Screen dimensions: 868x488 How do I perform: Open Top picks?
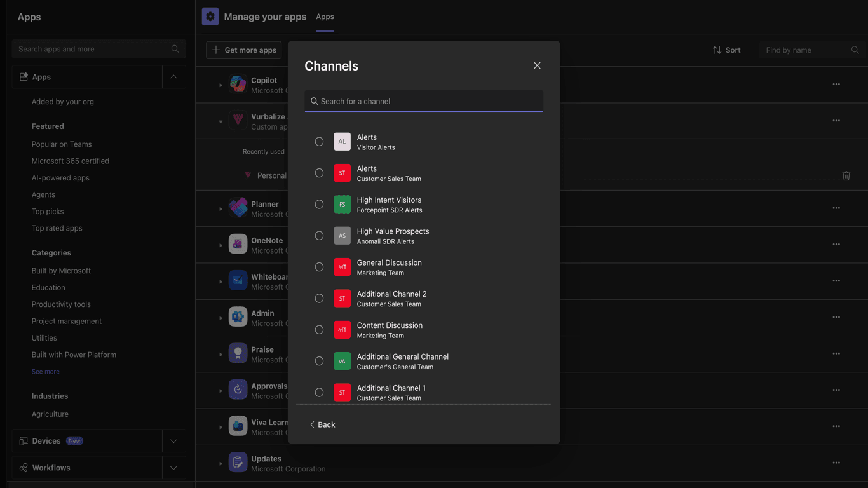tap(48, 212)
